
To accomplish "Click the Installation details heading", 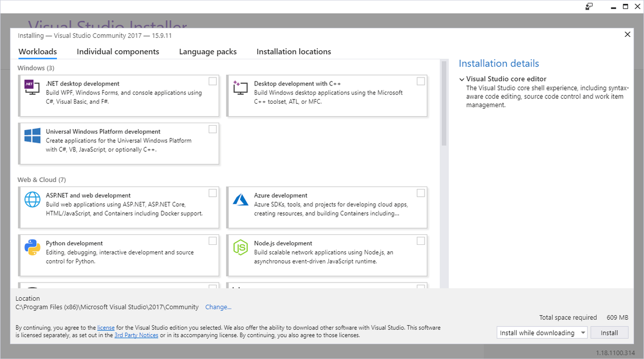I will pos(499,64).
